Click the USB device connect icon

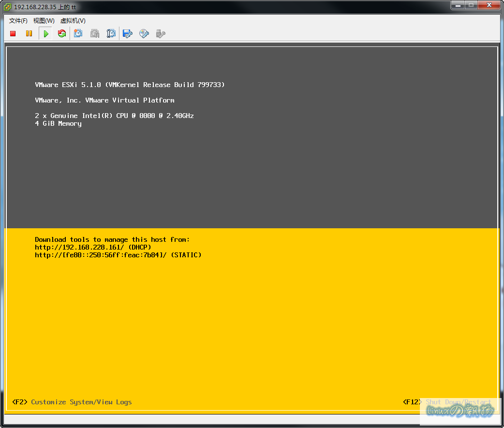pos(161,33)
